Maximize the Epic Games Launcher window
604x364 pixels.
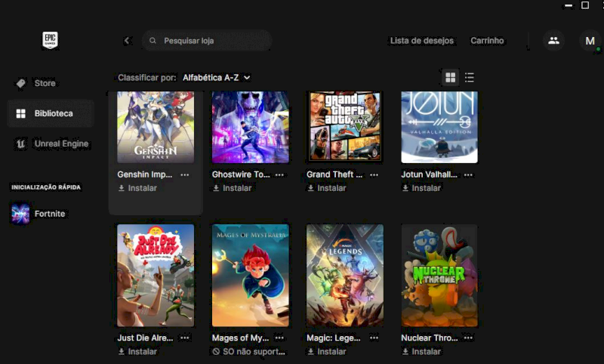pos(585,5)
